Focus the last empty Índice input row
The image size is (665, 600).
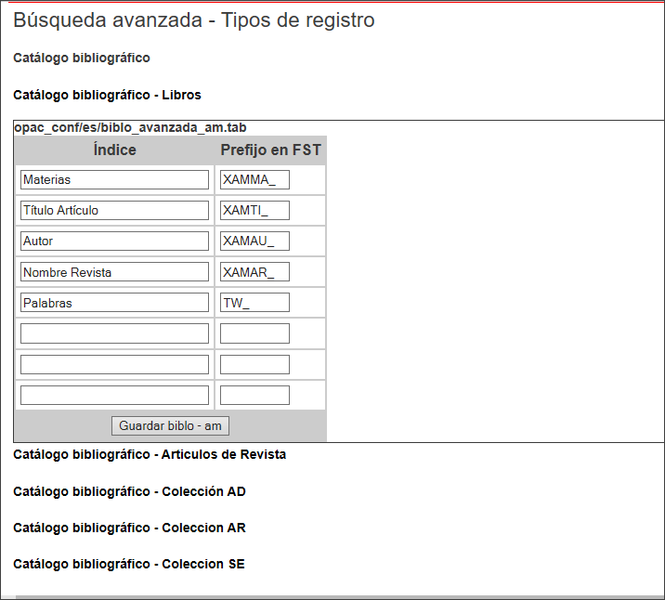114,395
